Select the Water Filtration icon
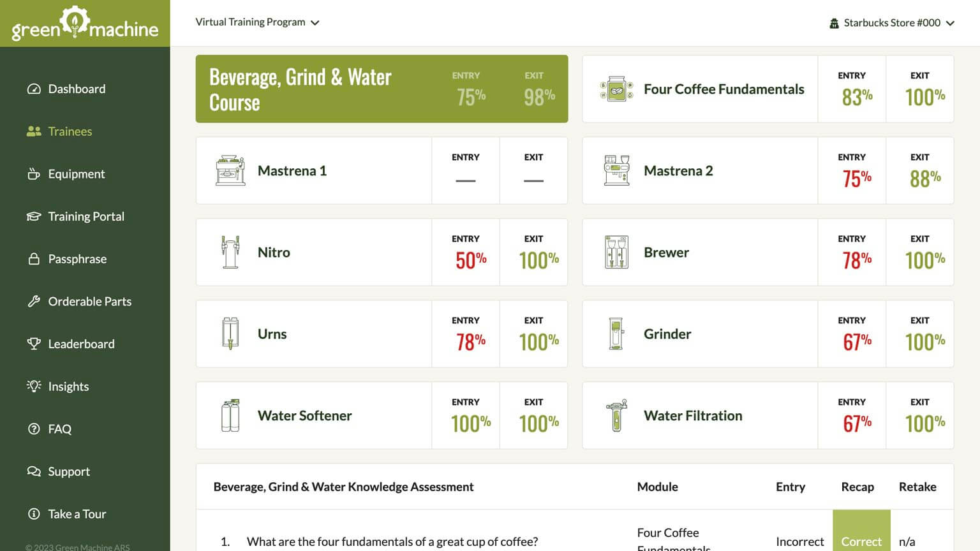Viewport: 980px width, 551px height. coord(616,415)
